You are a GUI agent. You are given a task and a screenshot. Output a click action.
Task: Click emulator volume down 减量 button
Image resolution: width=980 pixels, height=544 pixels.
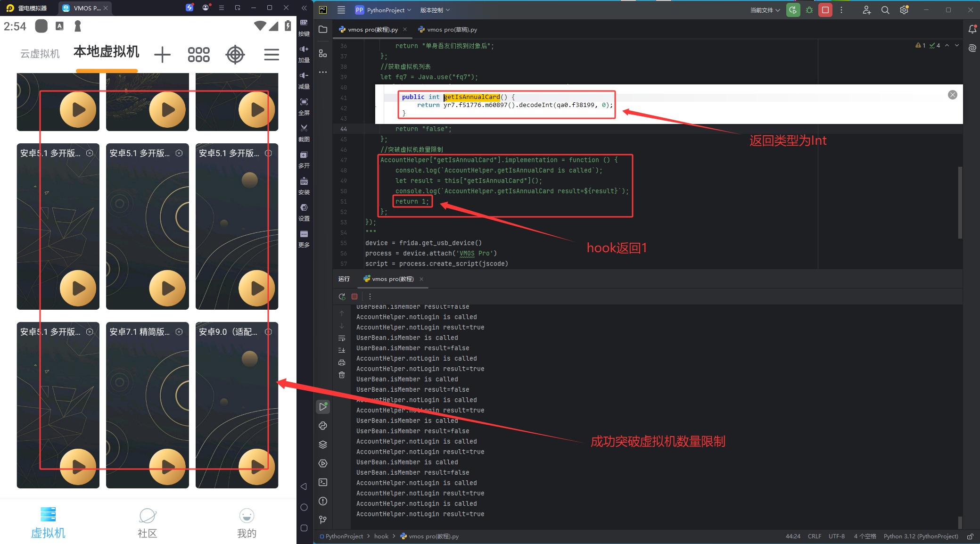[304, 80]
